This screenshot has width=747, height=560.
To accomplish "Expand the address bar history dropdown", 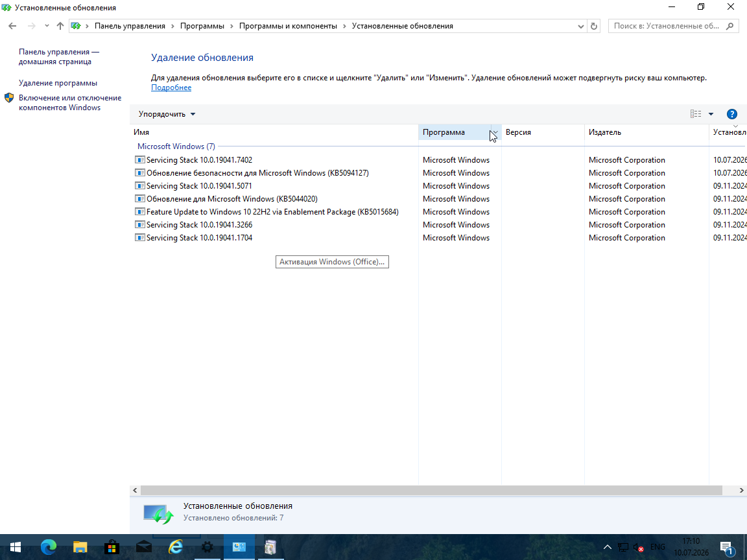I will tap(581, 26).
